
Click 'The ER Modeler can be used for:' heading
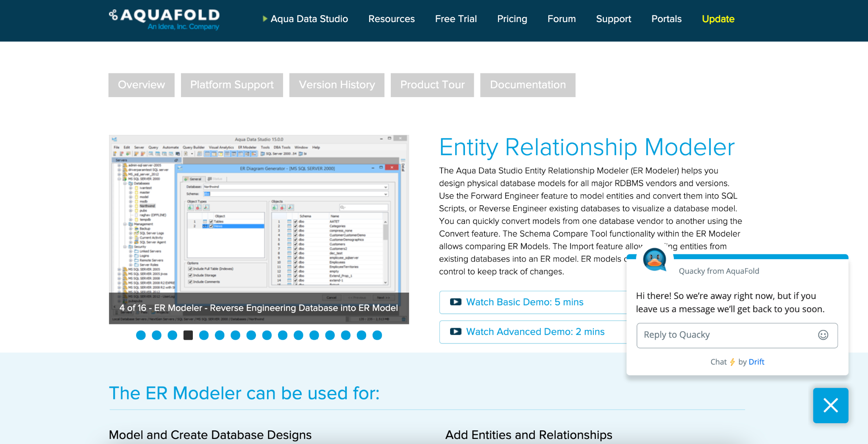tap(244, 393)
